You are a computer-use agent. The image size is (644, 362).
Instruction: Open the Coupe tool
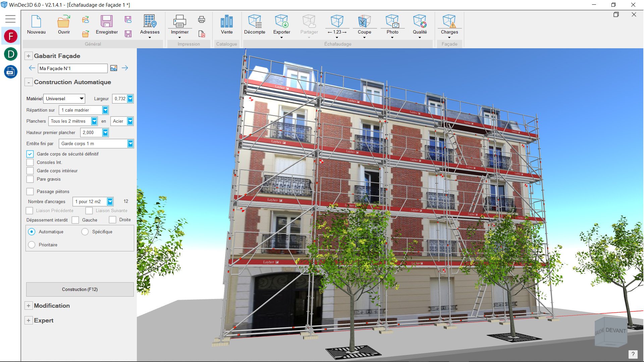pos(364,21)
